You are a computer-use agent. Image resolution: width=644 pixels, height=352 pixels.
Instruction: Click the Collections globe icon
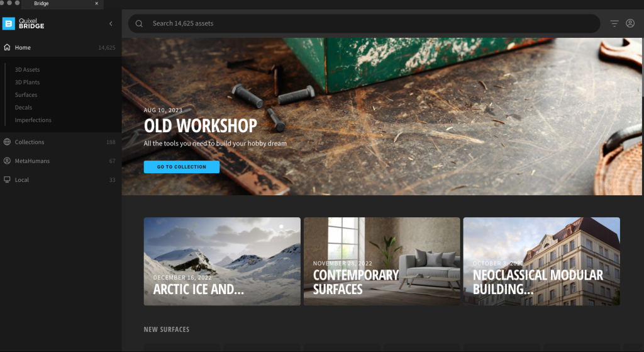(7, 142)
